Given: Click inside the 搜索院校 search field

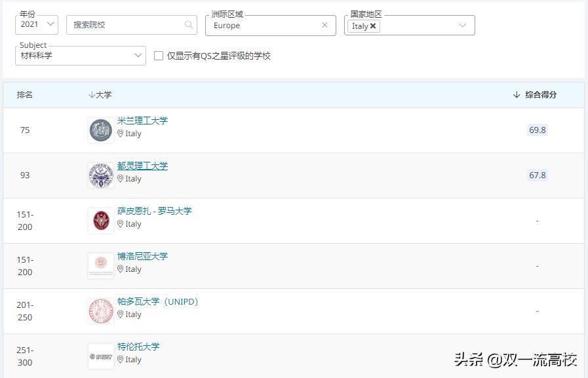Looking at the screenshot, I should [x=125, y=24].
